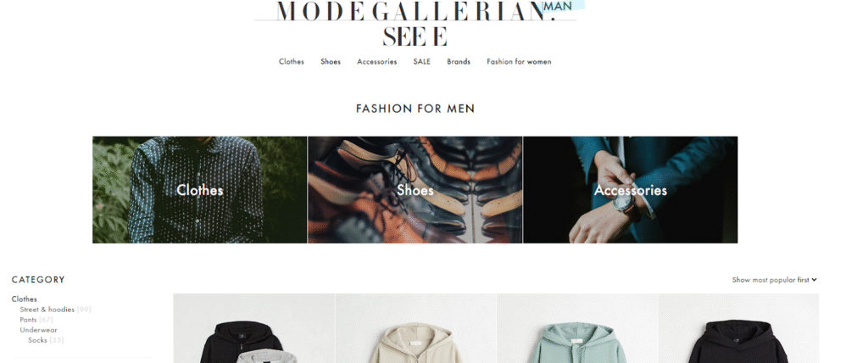
Task: Open the SALE section
Action: point(422,62)
